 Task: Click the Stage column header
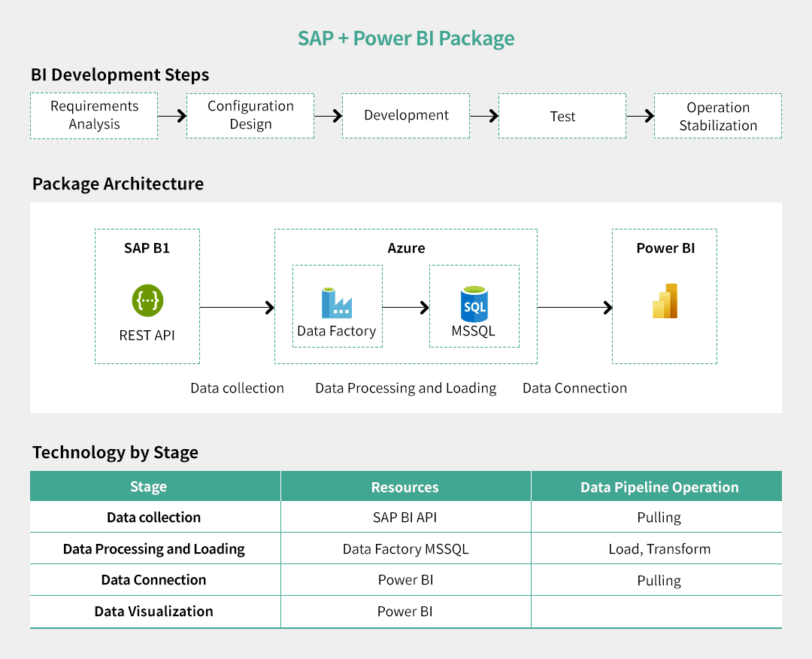point(148,487)
